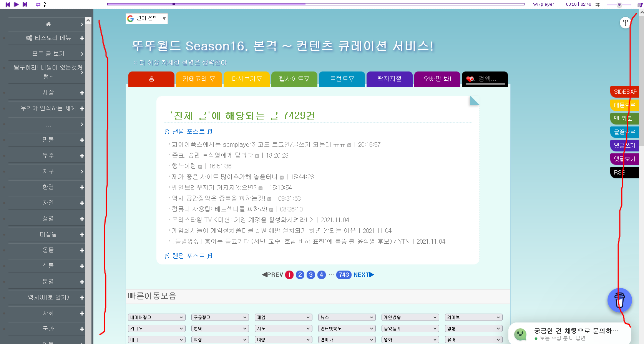Expand the 미생물 plus icon

coord(82,234)
